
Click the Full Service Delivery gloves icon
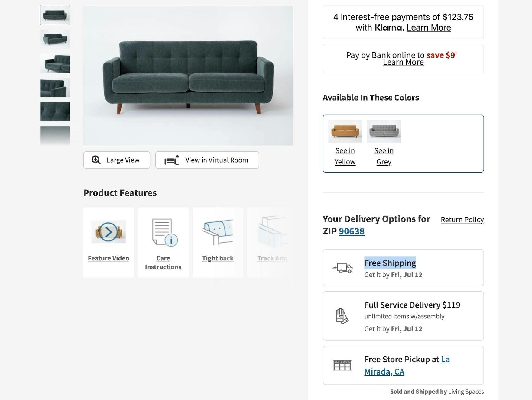tap(342, 316)
